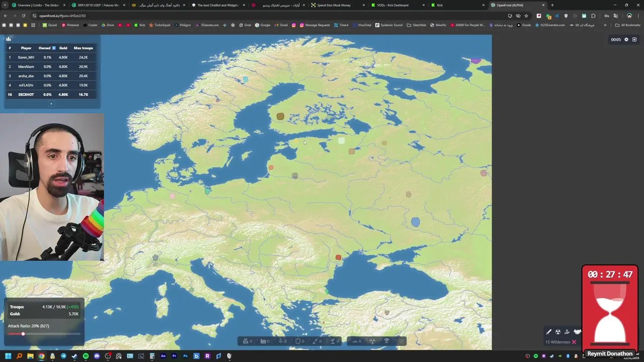Image resolution: width=644 pixels, height=362 pixels.
Task: Open the Poliigon bookmark
Action: (x=183, y=25)
